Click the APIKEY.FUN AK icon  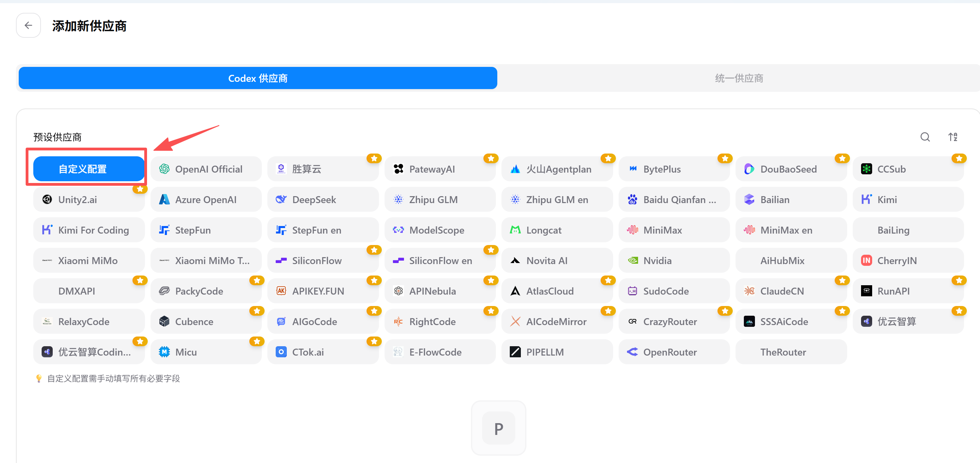(281, 291)
